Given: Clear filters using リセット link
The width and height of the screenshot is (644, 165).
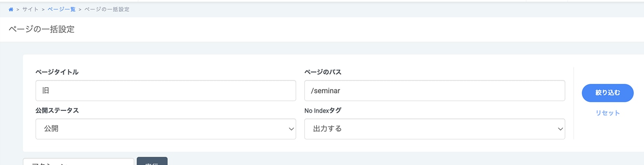Looking at the screenshot, I should point(608,113).
